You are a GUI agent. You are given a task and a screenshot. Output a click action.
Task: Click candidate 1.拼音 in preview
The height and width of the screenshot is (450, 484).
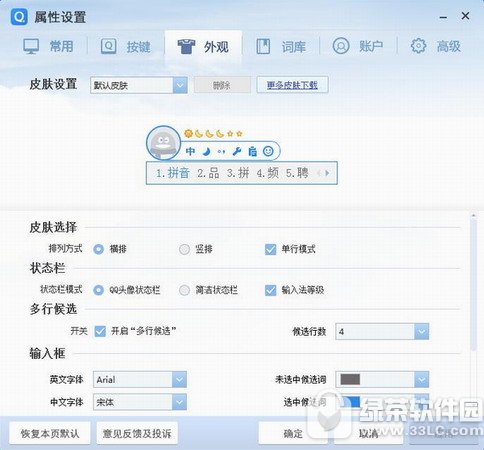[x=173, y=173]
